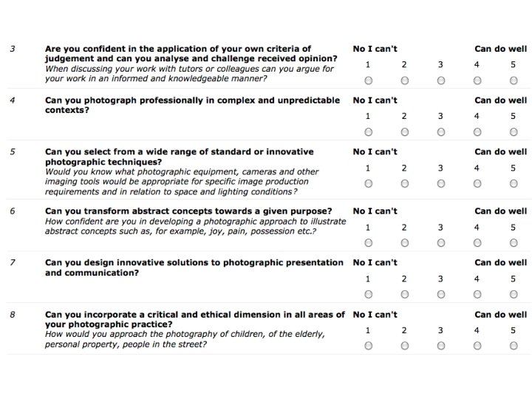The width and height of the screenshot is (532, 399).
Task: Select rating 4 for question 5
Action: (477, 184)
